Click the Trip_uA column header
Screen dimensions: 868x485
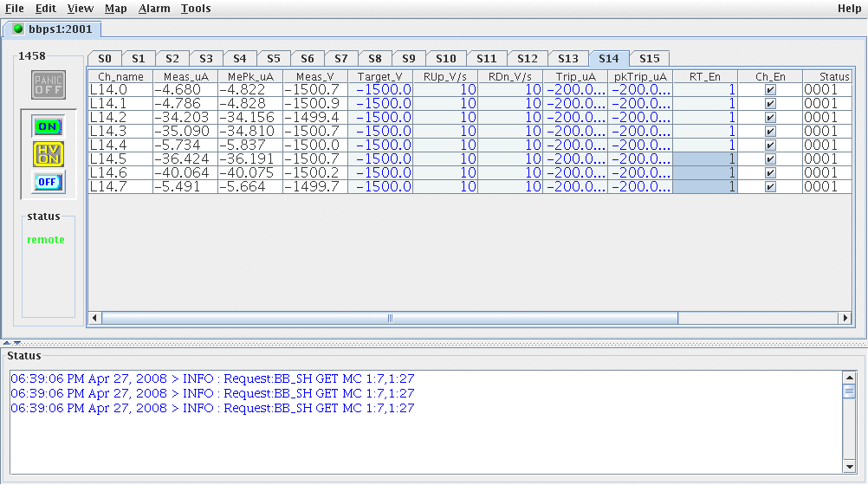[575, 76]
